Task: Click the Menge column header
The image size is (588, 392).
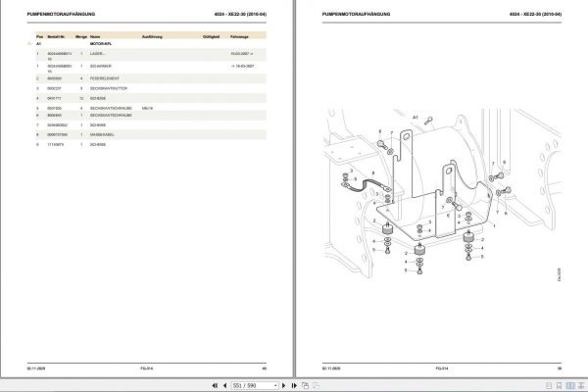Action: (81, 37)
